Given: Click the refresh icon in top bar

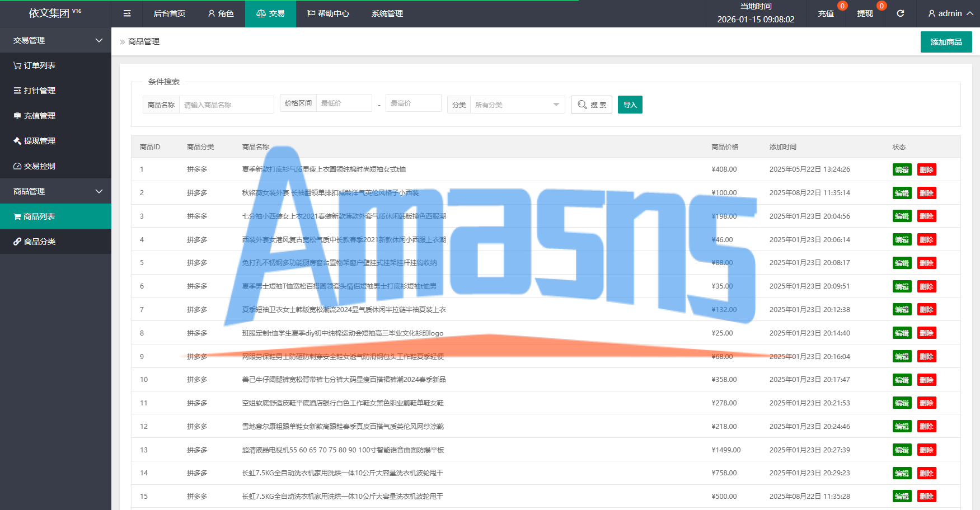Looking at the screenshot, I should [901, 13].
